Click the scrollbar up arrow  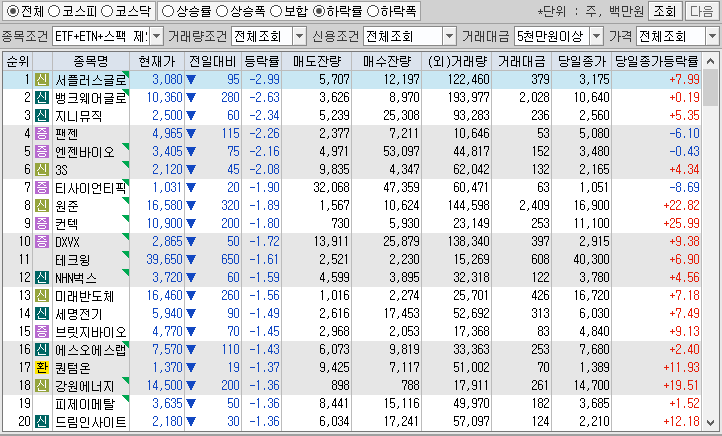point(710,61)
